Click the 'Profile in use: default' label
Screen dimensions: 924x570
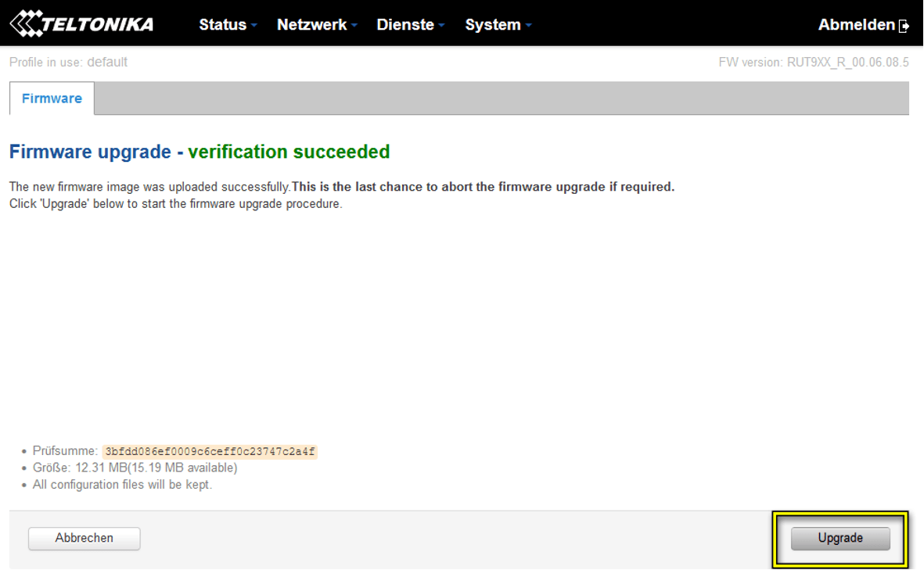click(x=68, y=63)
